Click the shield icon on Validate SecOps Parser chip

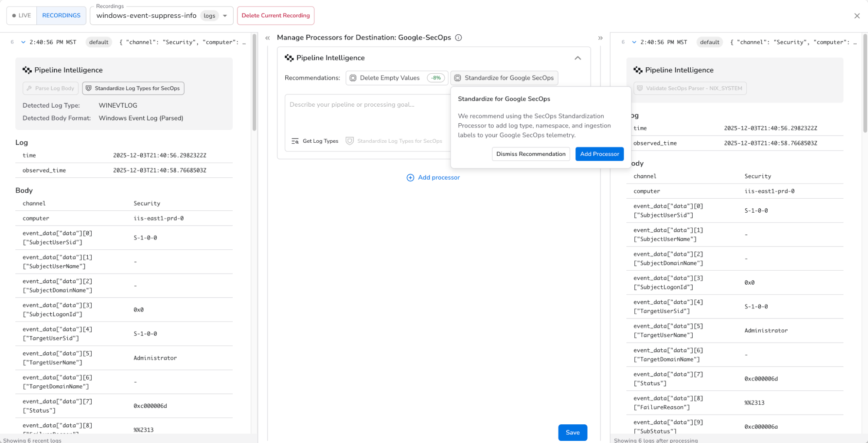[x=640, y=88]
